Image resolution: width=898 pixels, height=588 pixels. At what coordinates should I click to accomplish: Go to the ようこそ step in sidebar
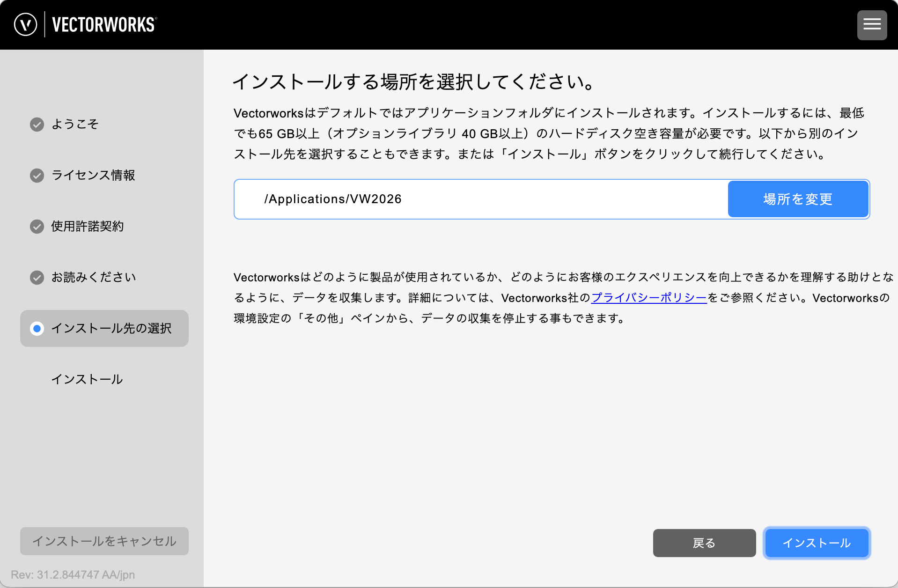(x=75, y=124)
